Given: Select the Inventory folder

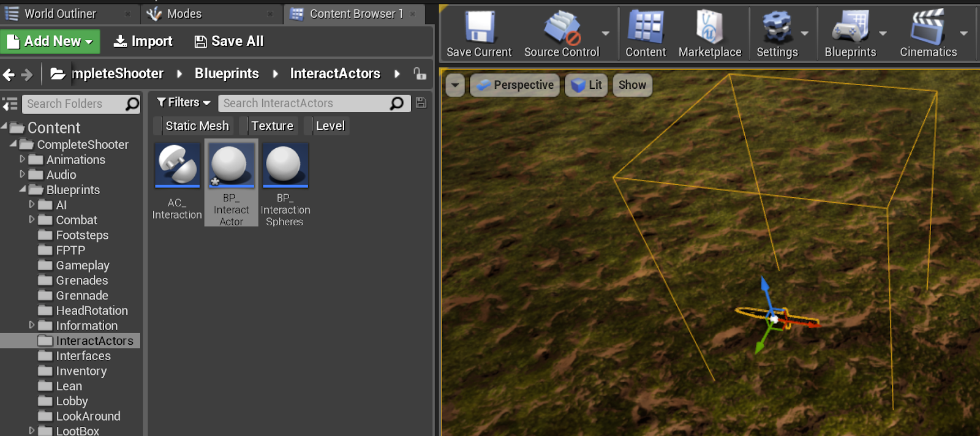Looking at the screenshot, I should click(x=72, y=371).
